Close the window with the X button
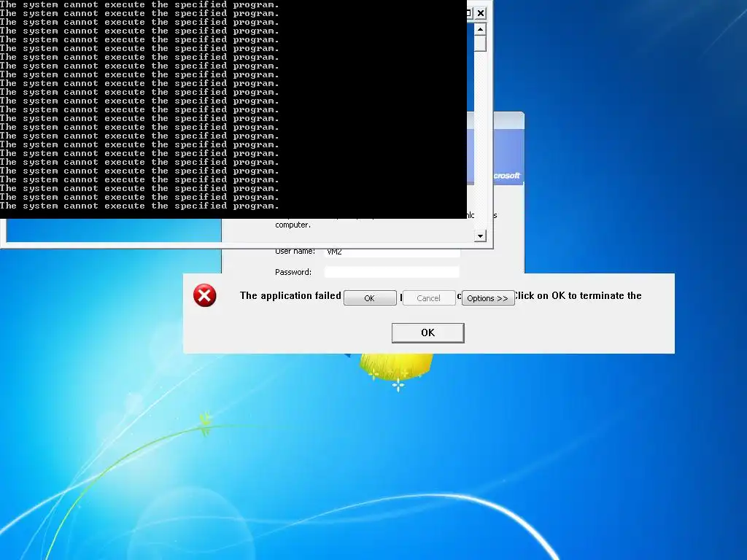This screenshot has width=747, height=560. [x=481, y=13]
